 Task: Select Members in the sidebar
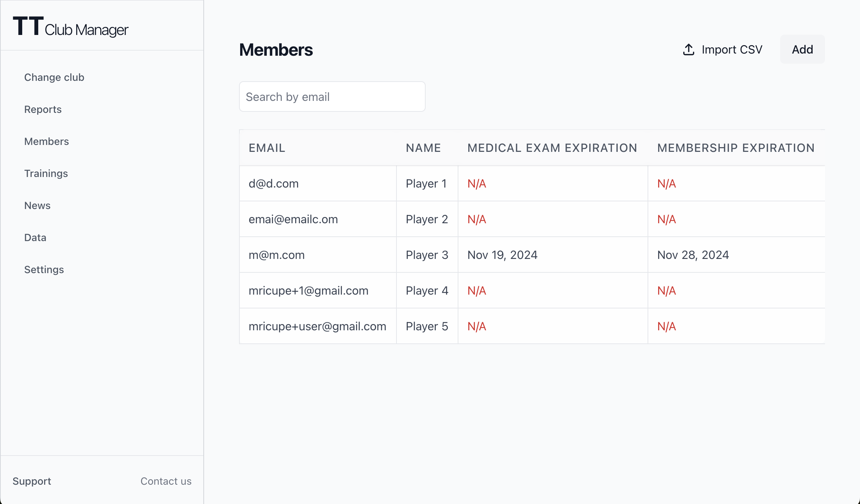tap(46, 141)
